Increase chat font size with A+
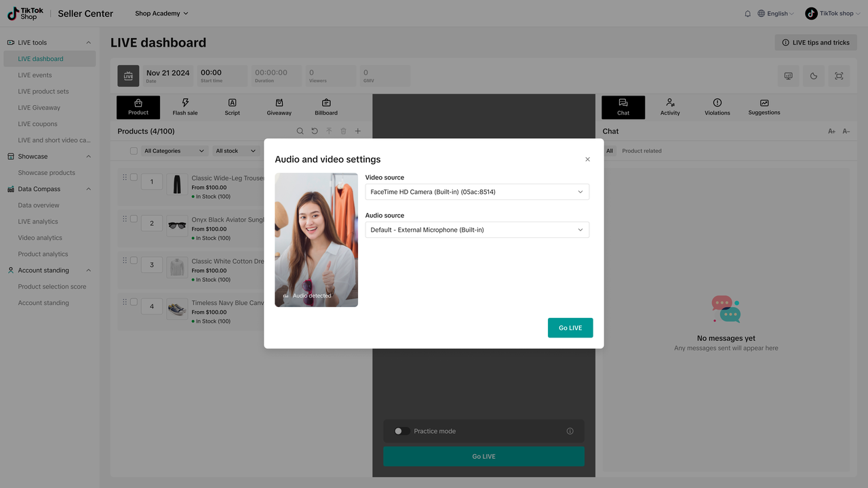The image size is (868, 488). point(831,131)
